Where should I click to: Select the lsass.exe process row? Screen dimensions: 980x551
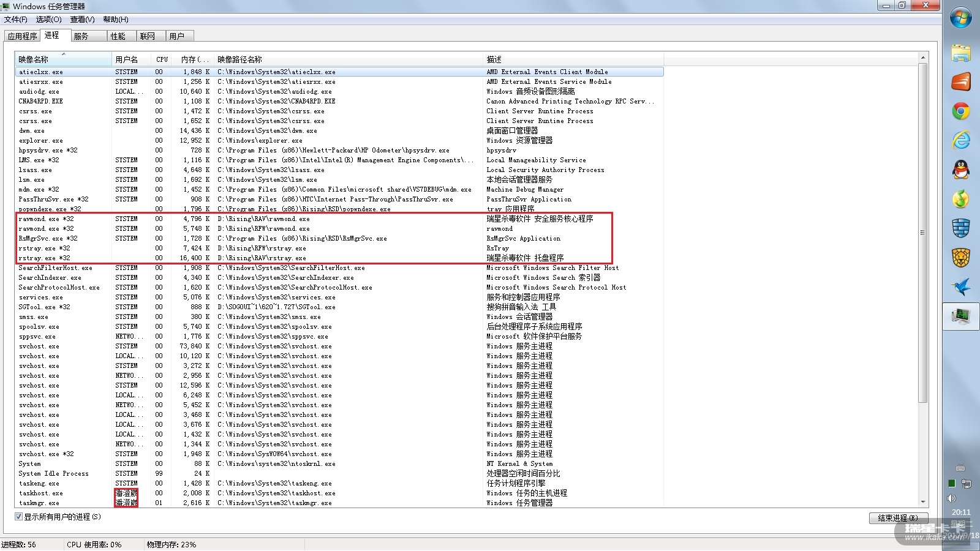[339, 170]
